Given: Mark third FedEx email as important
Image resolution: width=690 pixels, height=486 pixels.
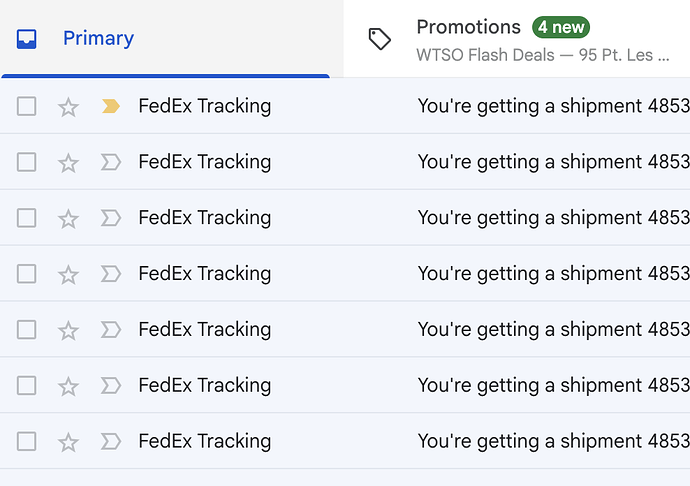Looking at the screenshot, I should (x=111, y=218).
